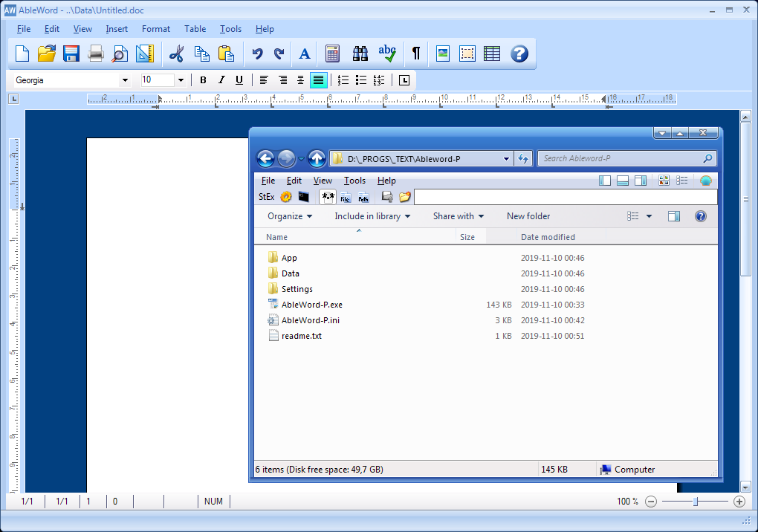Toggle underline formatting

coord(239,80)
